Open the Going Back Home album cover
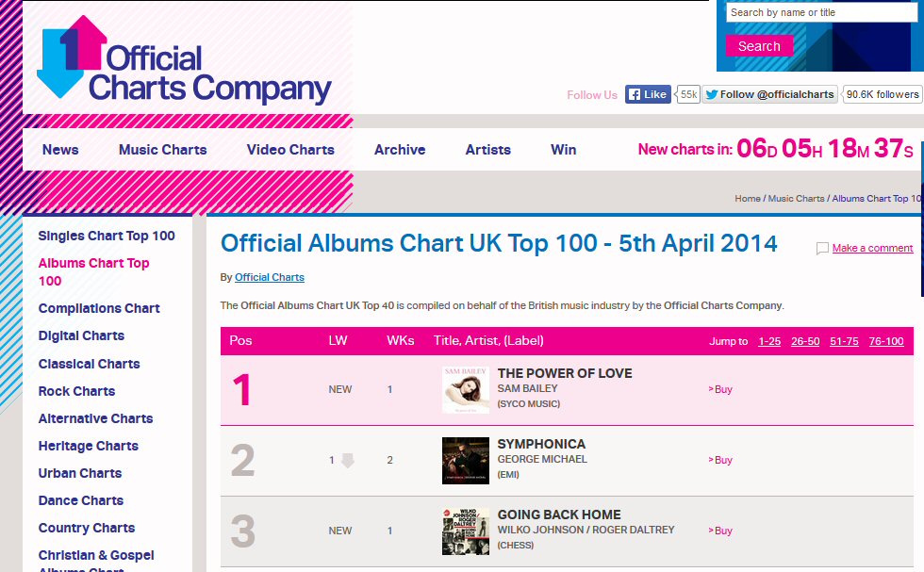Image resolution: width=924 pixels, height=572 pixels. click(466, 531)
